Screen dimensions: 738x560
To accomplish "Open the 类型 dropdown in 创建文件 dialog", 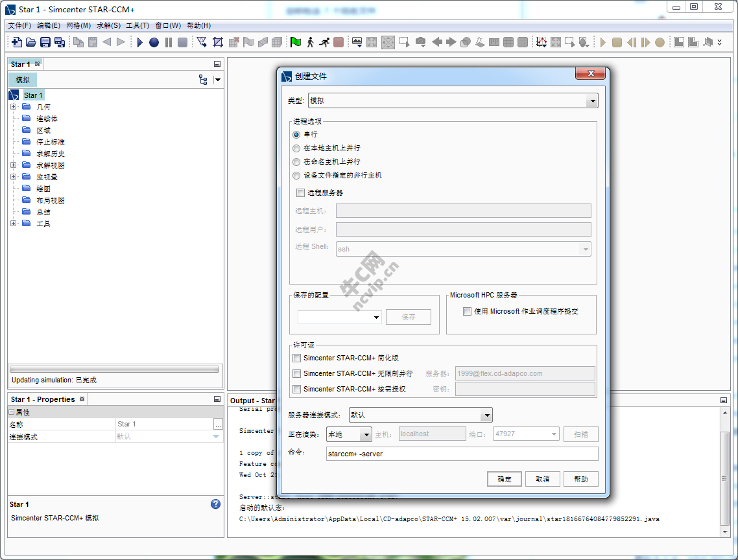I will pyautogui.click(x=453, y=100).
